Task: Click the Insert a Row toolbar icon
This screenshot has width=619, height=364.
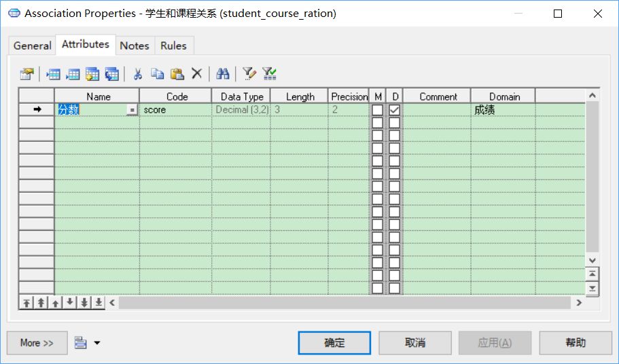Action: pos(53,74)
